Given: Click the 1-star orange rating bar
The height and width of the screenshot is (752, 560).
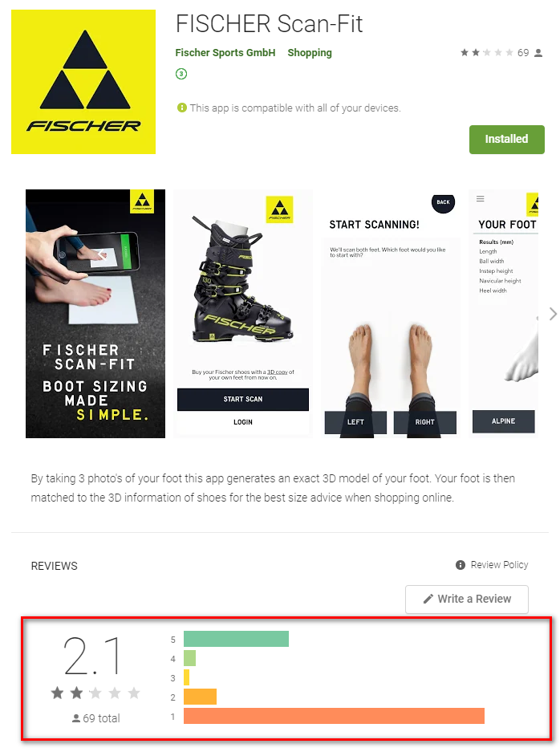Looking at the screenshot, I should point(335,716).
